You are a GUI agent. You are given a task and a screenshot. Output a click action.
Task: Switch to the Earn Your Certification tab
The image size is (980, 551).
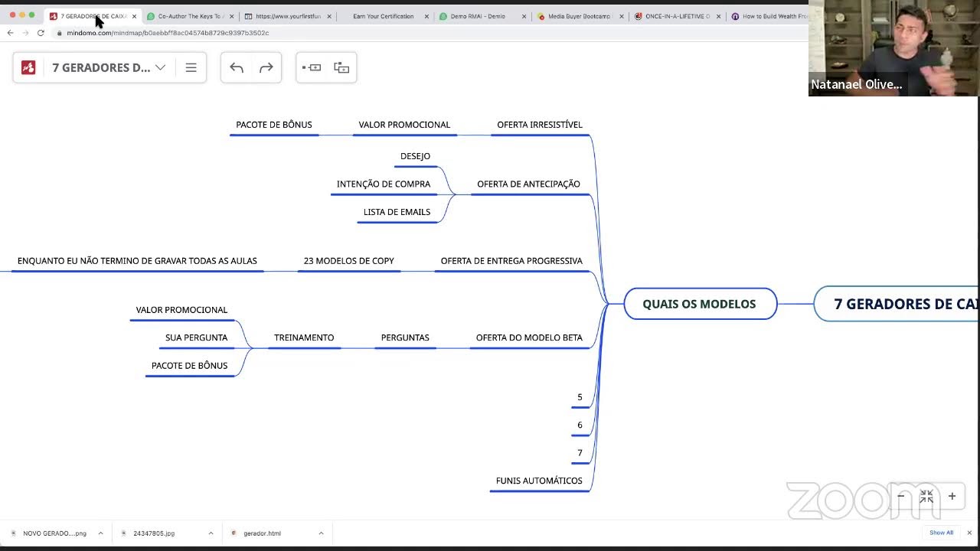(383, 16)
